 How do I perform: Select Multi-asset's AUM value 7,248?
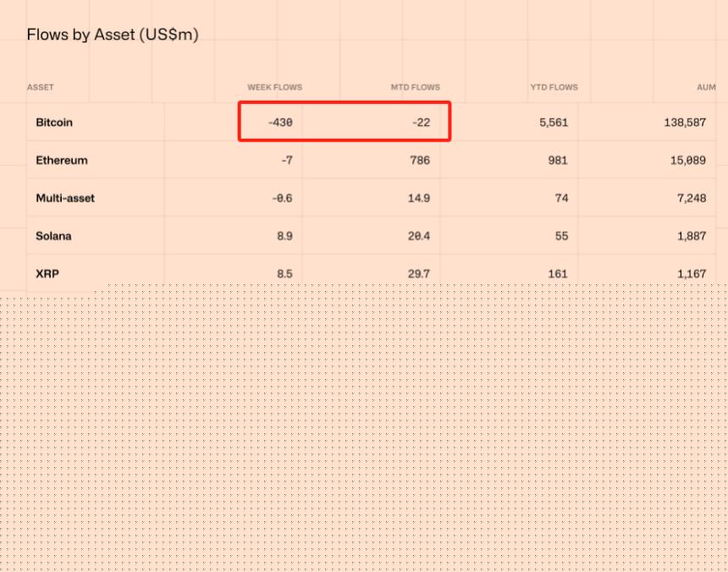[691, 198]
